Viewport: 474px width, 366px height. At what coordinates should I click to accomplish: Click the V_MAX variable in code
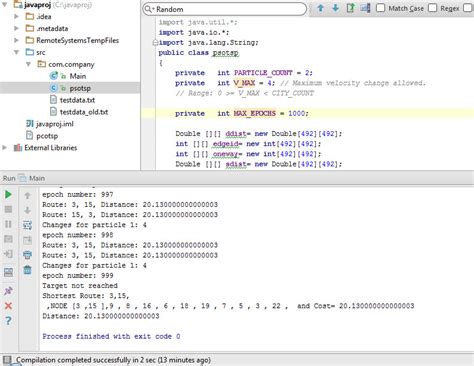point(244,83)
